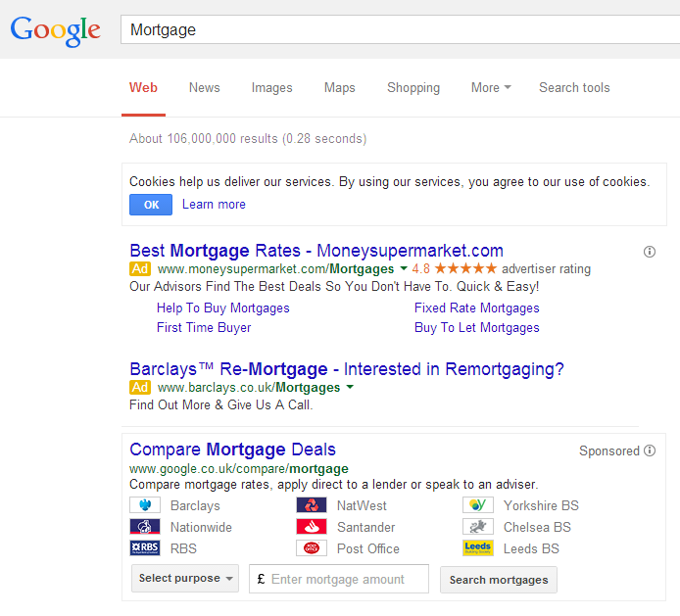The width and height of the screenshot is (680, 616).
Task: Click the Nationwide lender name
Action: click(201, 527)
